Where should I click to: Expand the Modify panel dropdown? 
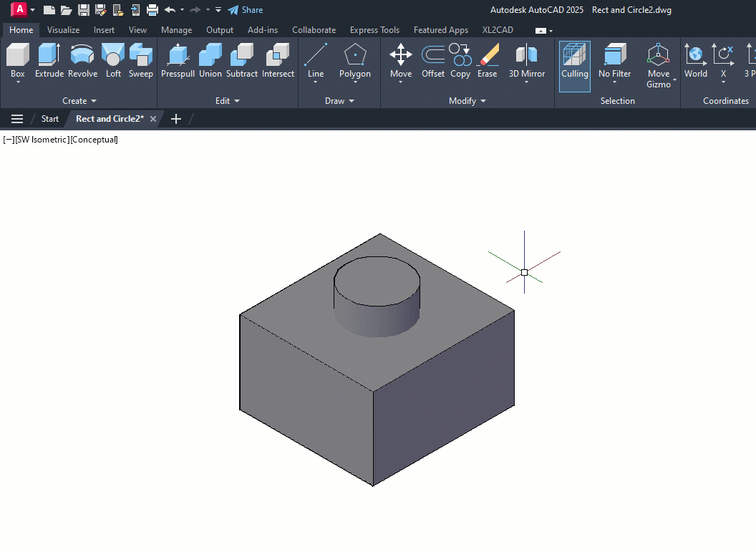pos(467,101)
